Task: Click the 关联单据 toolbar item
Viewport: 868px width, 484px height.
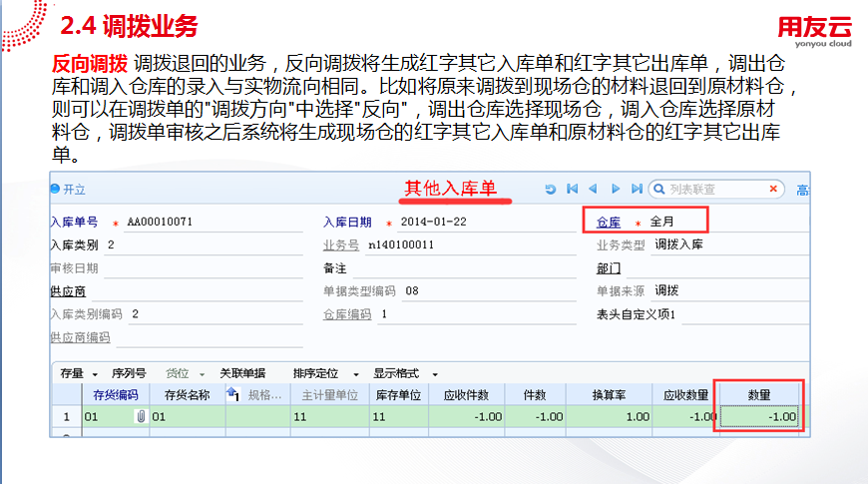Action: point(241,373)
